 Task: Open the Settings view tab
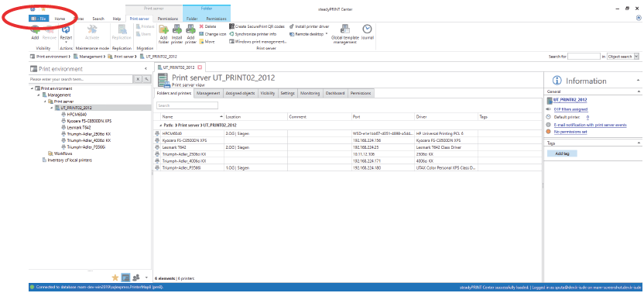click(x=287, y=94)
